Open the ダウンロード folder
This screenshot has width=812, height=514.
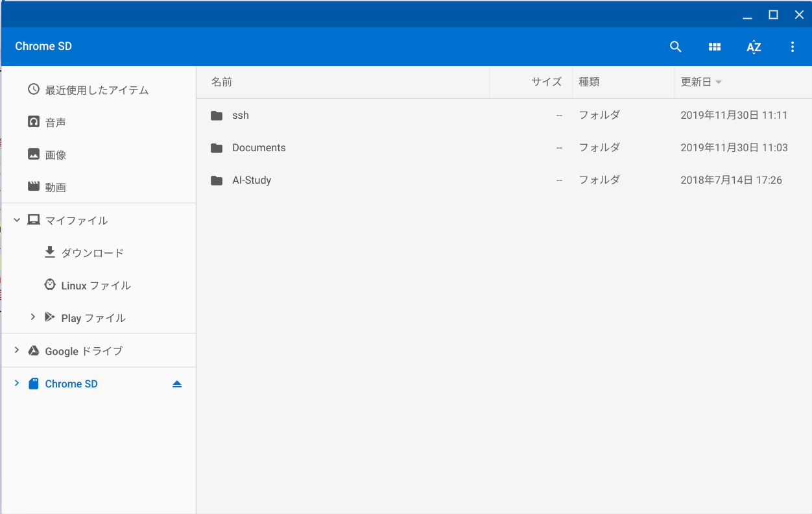92,252
